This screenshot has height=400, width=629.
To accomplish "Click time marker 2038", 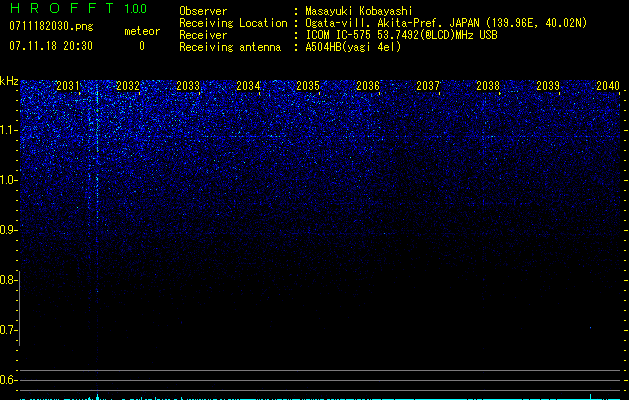I will 488,86.
